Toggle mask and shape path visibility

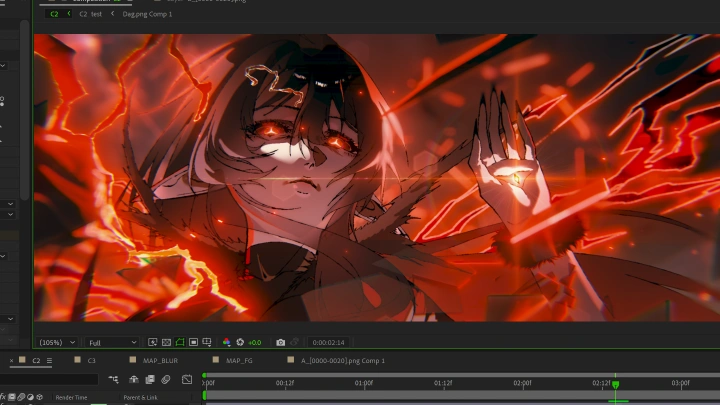click(x=180, y=342)
